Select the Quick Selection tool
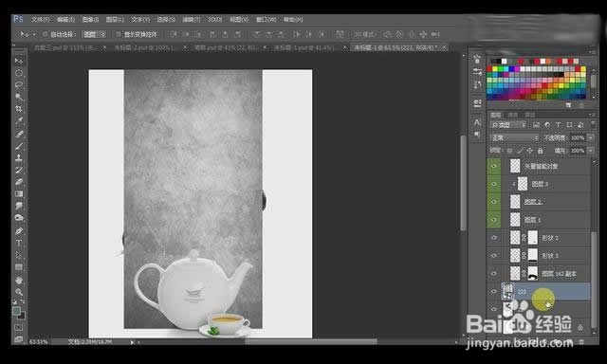This screenshot has width=607, height=364. click(x=19, y=97)
